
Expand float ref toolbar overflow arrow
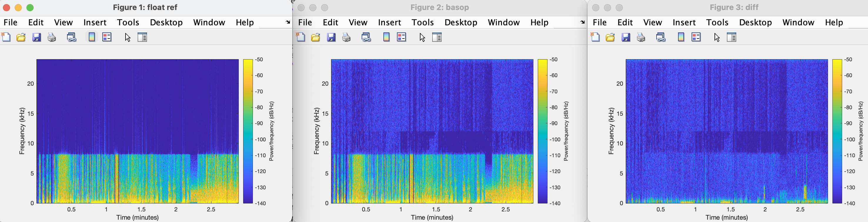[x=288, y=22]
